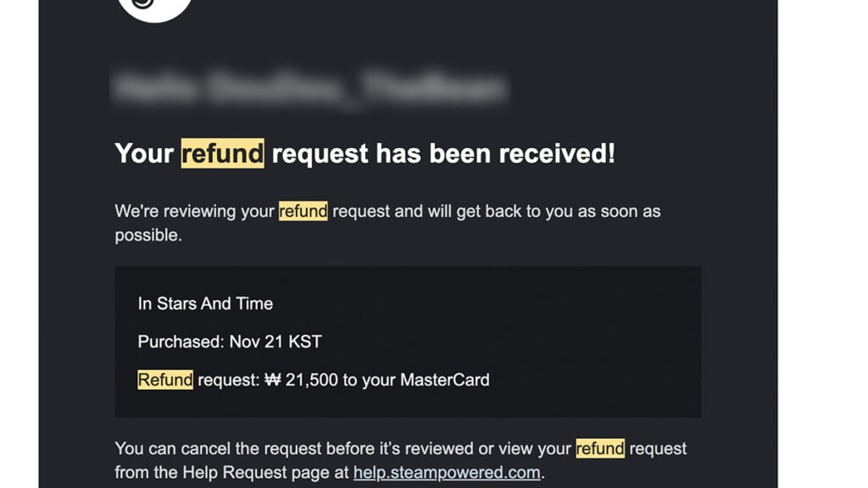This screenshot has height=488, width=868.
Task: Click highlighted "Refund" before the won amount
Action: [165, 380]
